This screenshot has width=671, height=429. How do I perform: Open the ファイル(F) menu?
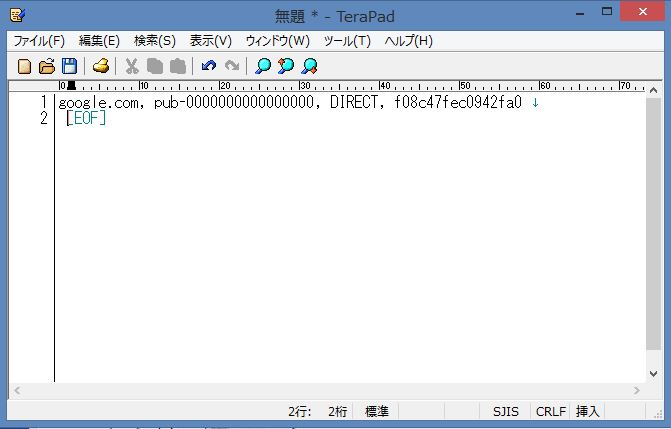coord(39,41)
